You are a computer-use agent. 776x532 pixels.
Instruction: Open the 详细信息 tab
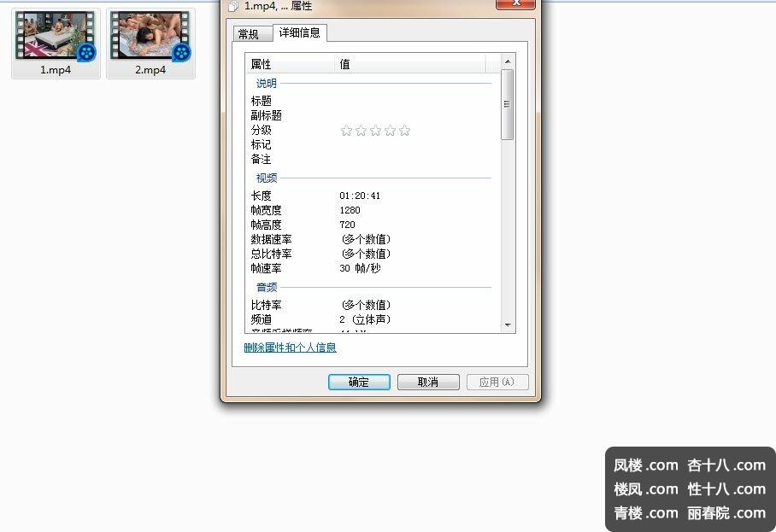coord(299,33)
